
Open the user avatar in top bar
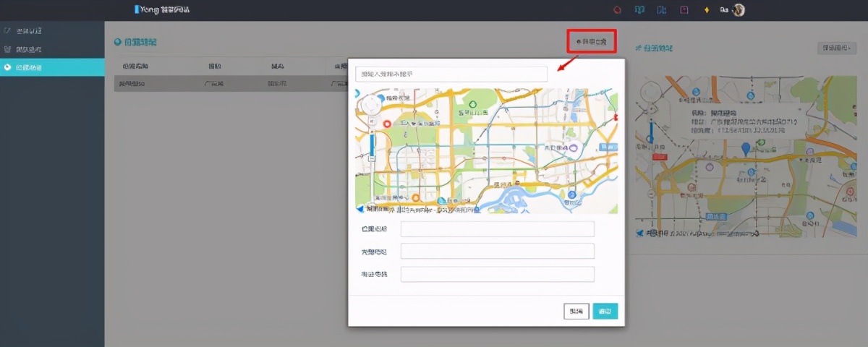coord(738,10)
